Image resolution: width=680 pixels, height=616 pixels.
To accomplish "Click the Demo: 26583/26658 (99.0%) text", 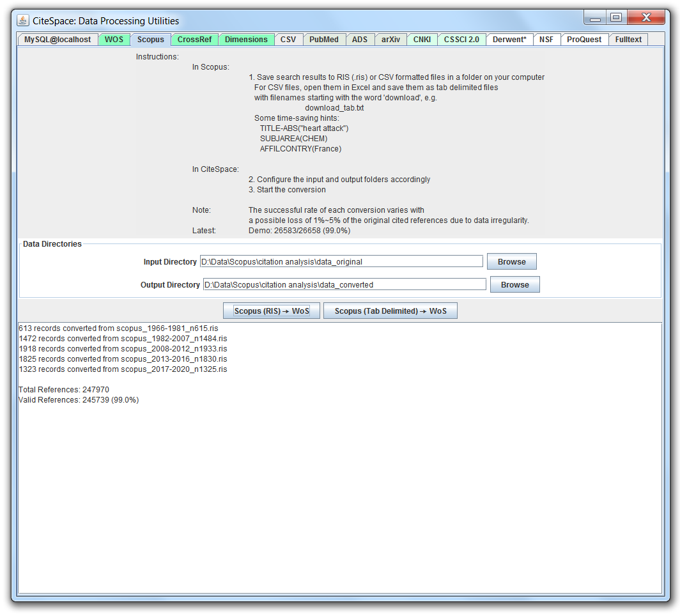I will pos(299,231).
